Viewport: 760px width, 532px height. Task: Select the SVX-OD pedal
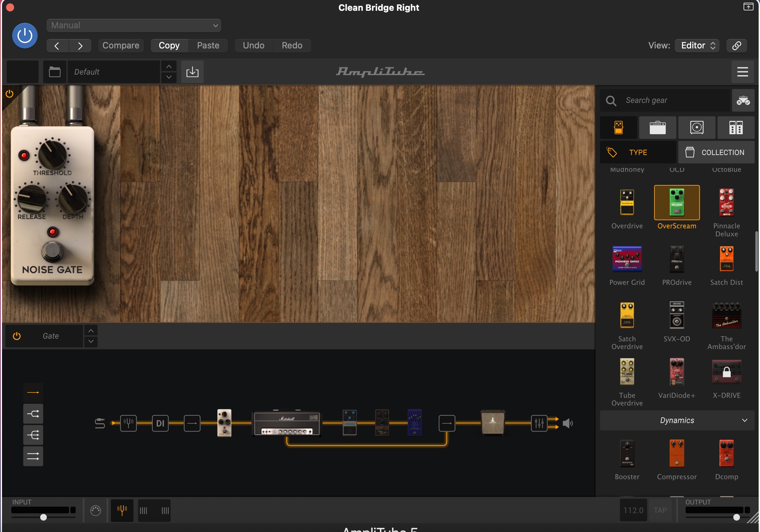click(x=677, y=315)
